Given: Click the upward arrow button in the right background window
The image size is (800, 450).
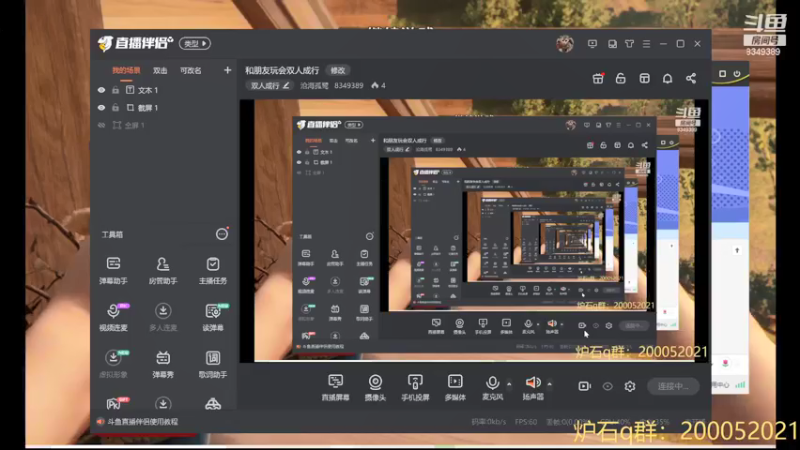Looking at the screenshot, I should [737, 251].
